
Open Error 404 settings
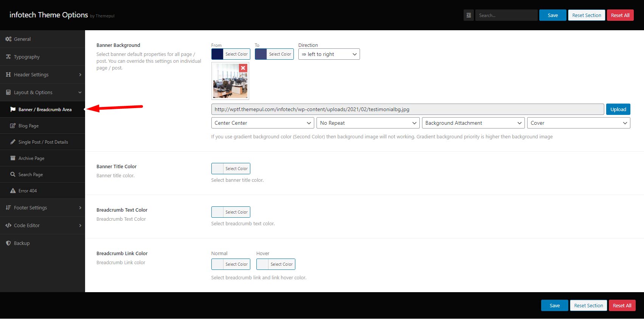(x=42, y=190)
